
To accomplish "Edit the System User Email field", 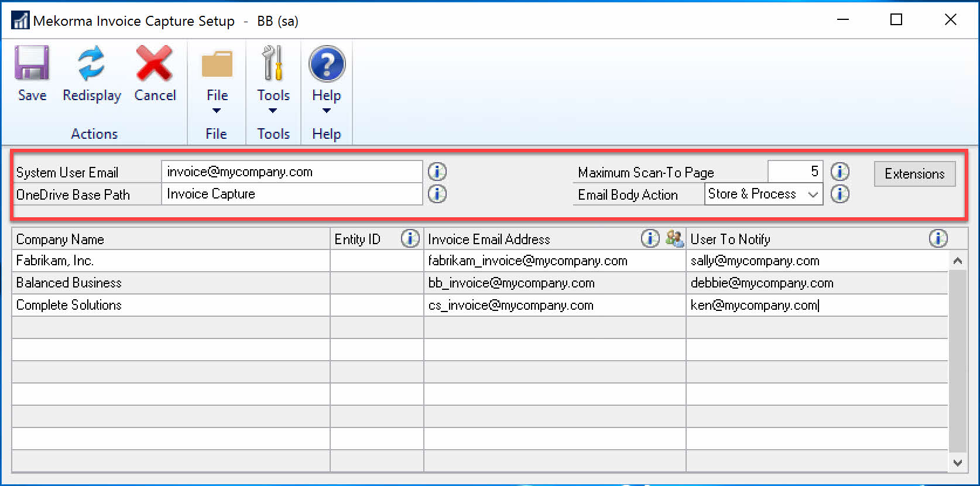I will (x=292, y=172).
